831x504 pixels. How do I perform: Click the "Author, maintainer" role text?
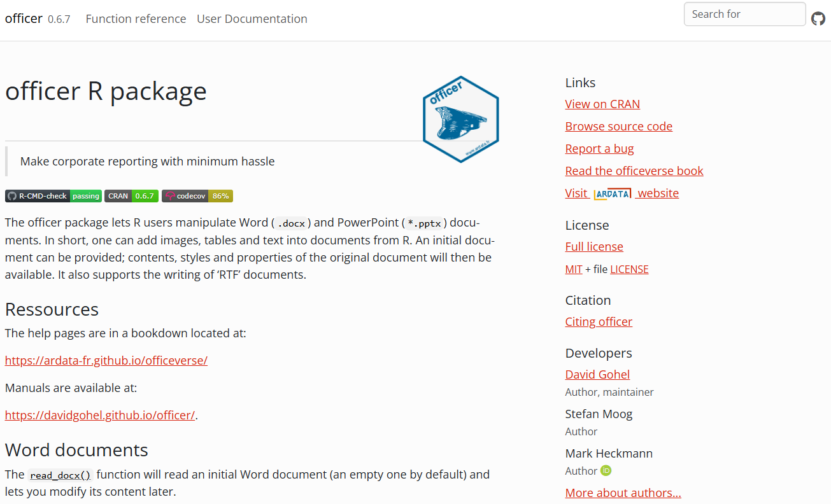click(x=609, y=393)
